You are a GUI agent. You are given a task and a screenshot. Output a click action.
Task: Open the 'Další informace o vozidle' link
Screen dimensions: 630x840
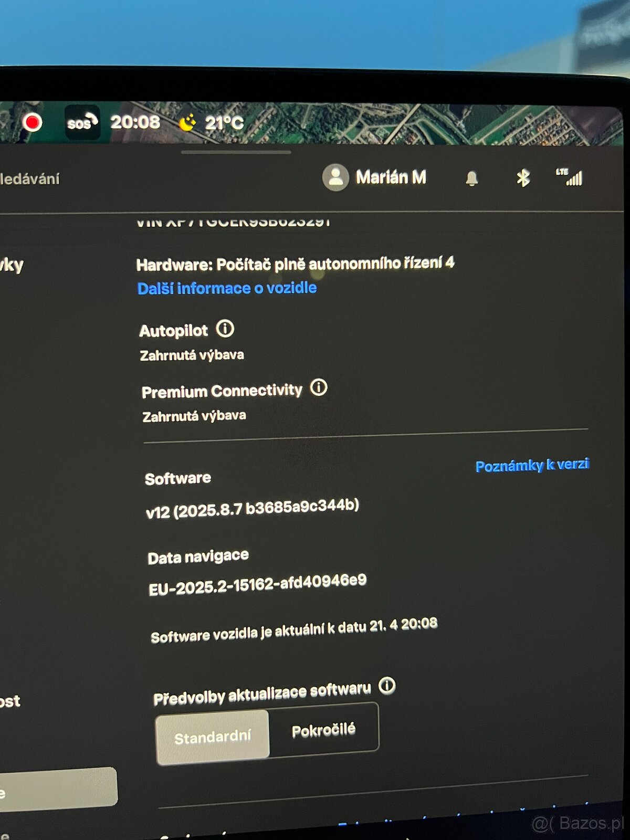(x=227, y=288)
